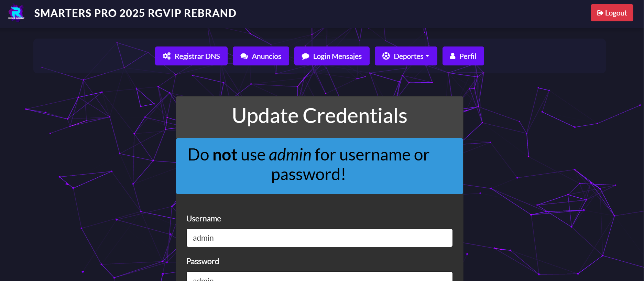Go to the Anuncios section

coord(266,56)
